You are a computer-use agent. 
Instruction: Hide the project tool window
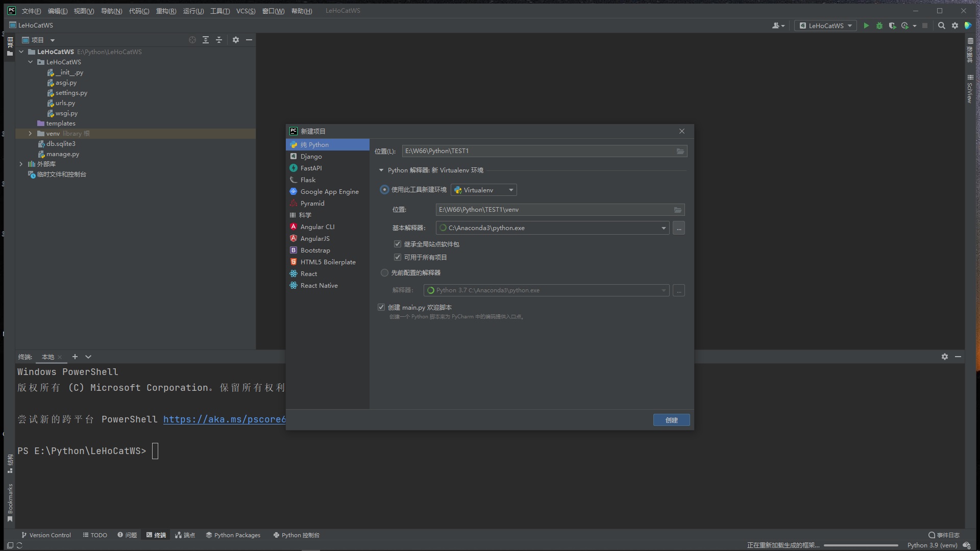[249, 40]
